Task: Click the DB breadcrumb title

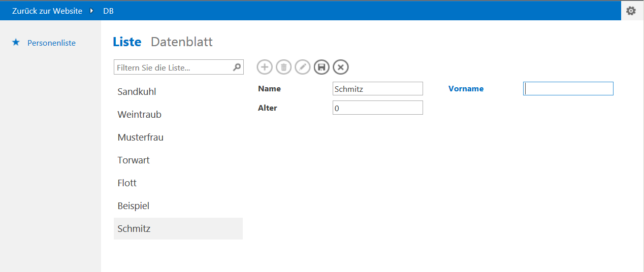Action: (x=108, y=11)
